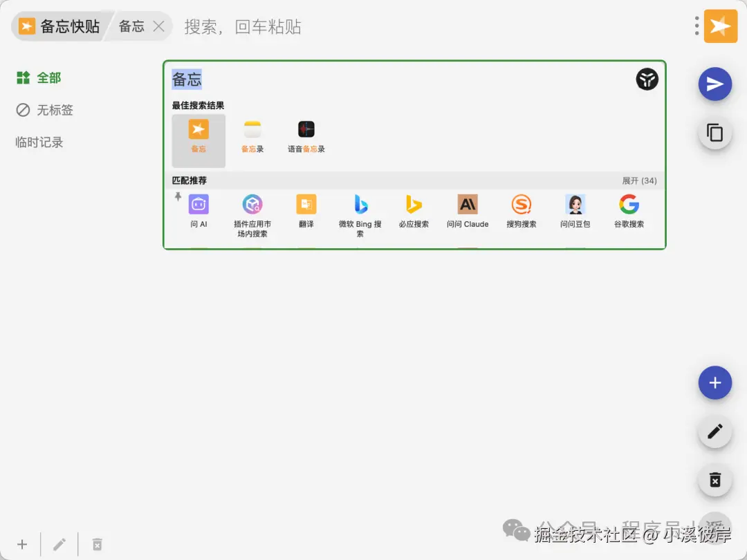This screenshot has width=747, height=560.
Task: Click the copy clipboard icon button
Action: click(714, 133)
